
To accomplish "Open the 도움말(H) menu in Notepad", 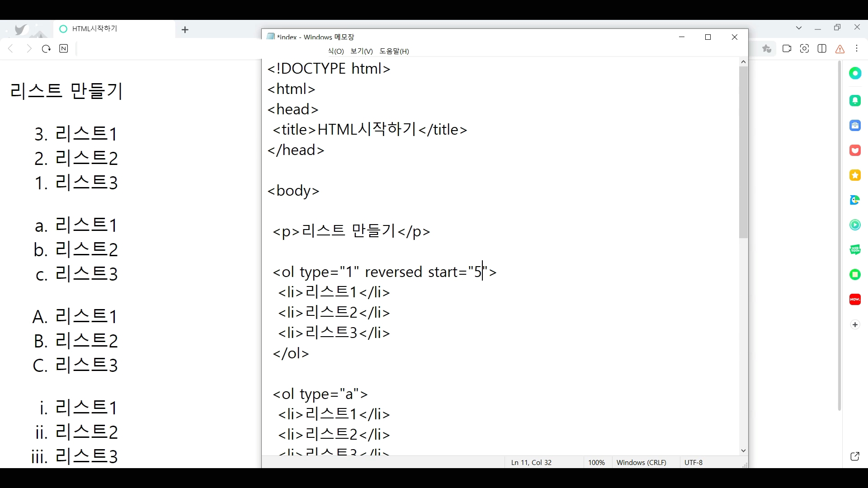I will pos(394,51).
